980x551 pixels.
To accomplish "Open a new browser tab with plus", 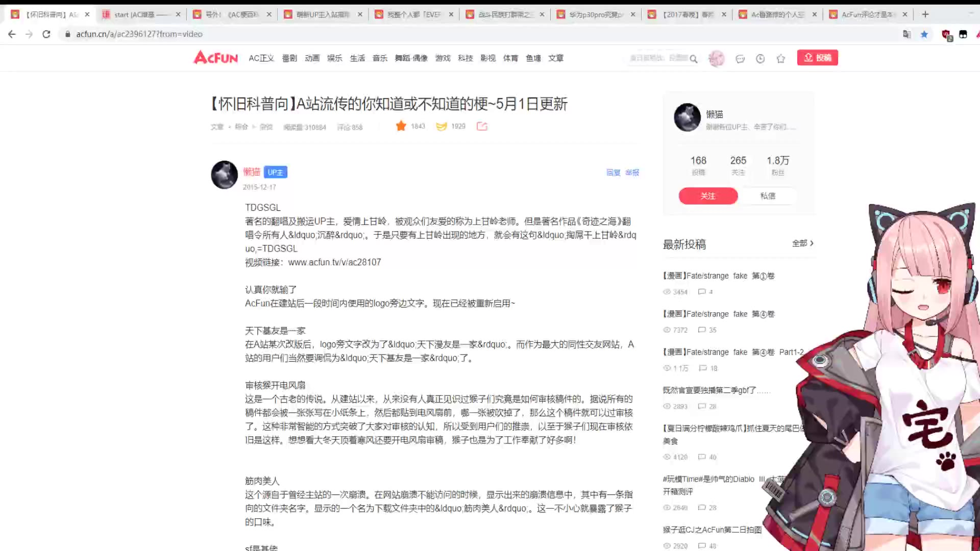I will (x=925, y=14).
